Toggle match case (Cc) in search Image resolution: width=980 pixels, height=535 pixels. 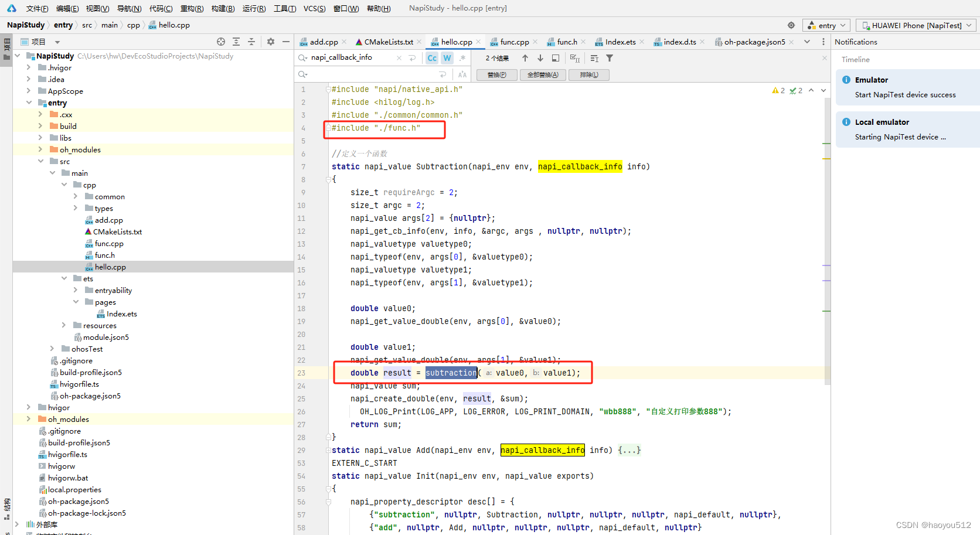tap(432, 58)
